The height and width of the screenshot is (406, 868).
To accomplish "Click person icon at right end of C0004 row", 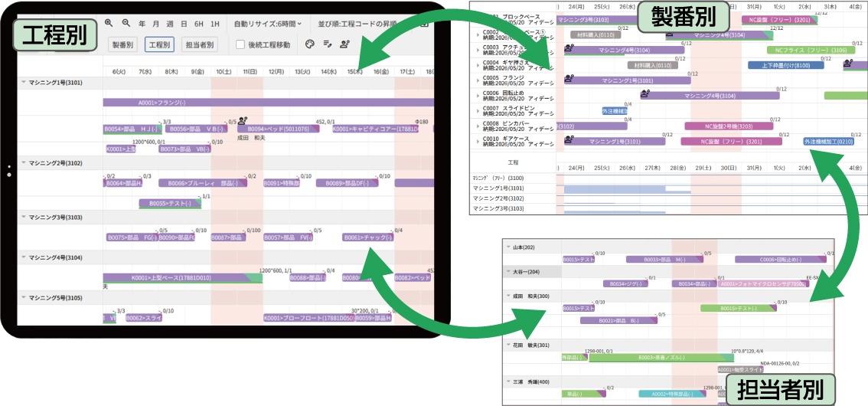I will 847,64.
